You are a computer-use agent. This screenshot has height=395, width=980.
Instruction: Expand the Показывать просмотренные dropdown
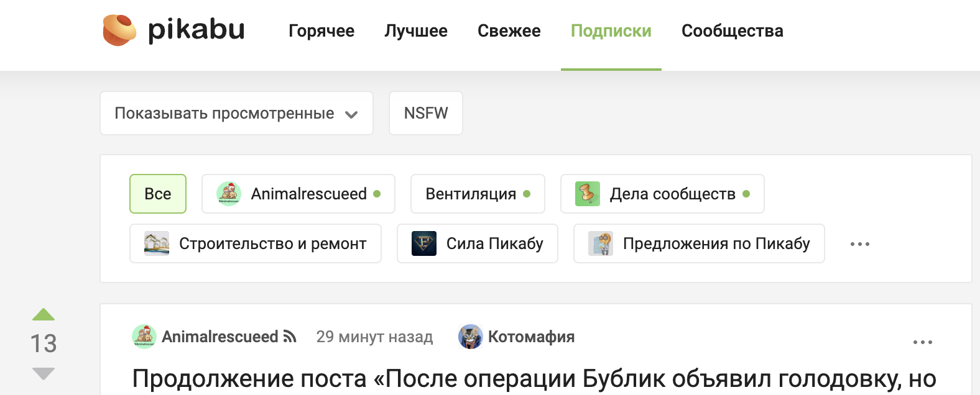point(236,113)
